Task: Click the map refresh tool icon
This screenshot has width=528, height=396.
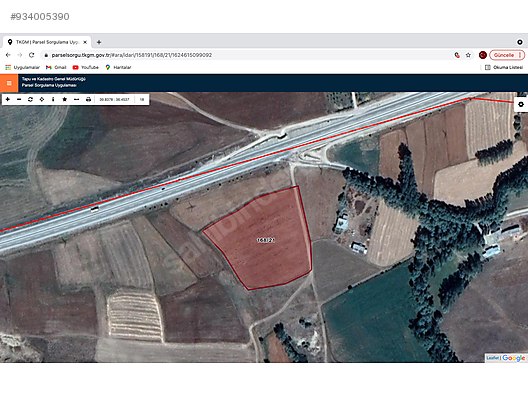Action: click(x=30, y=99)
